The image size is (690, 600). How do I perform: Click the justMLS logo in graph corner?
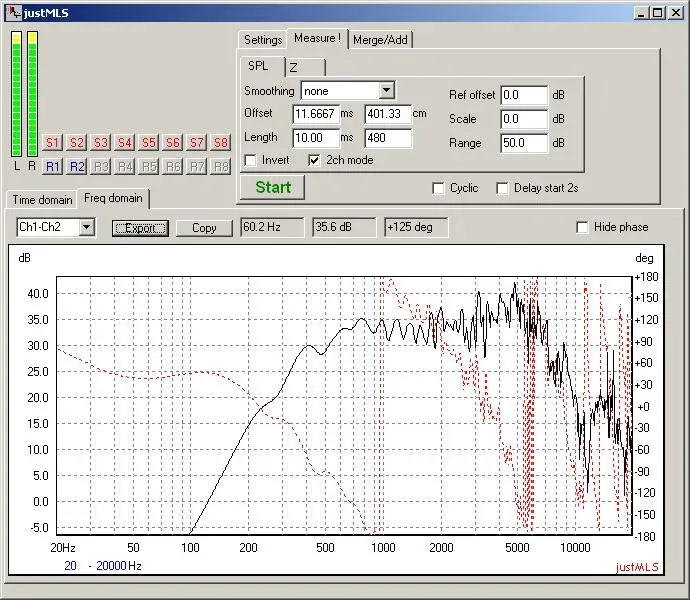coord(637,567)
